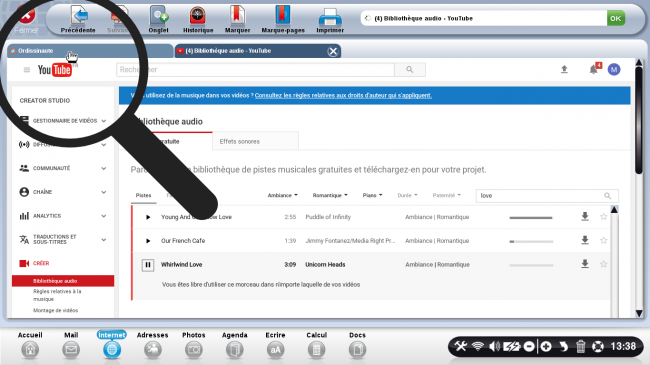The height and width of the screenshot is (365, 650).
Task: Play the Young And Old Know Love track
Action: click(148, 217)
